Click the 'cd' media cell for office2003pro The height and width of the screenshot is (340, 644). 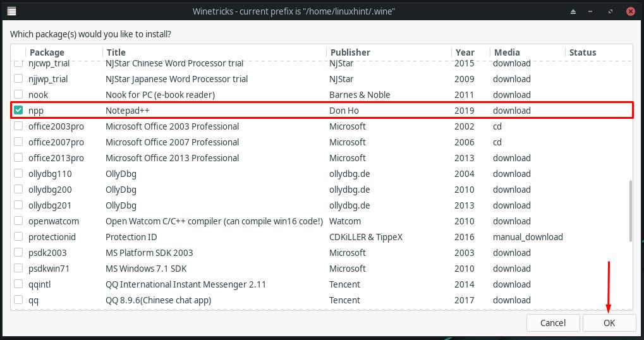(x=497, y=126)
